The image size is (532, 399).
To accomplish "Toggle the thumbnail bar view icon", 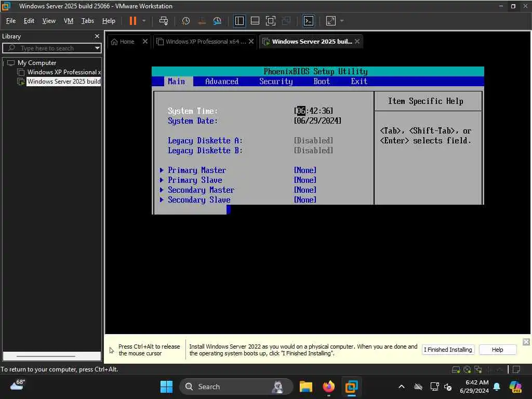I will [x=255, y=21].
